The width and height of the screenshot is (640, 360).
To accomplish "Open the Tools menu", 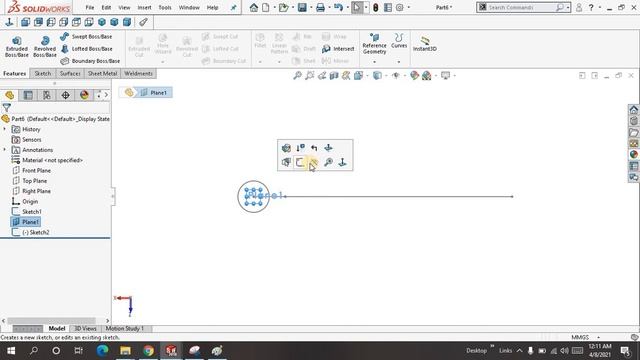I will pyautogui.click(x=165, y=7).
